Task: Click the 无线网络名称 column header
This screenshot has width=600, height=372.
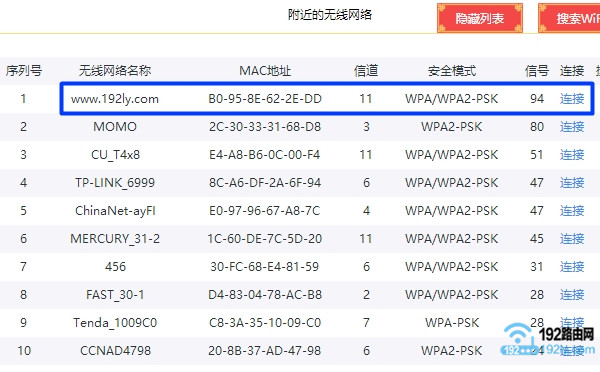Action: pyautogui.click(x=115, y=70)
